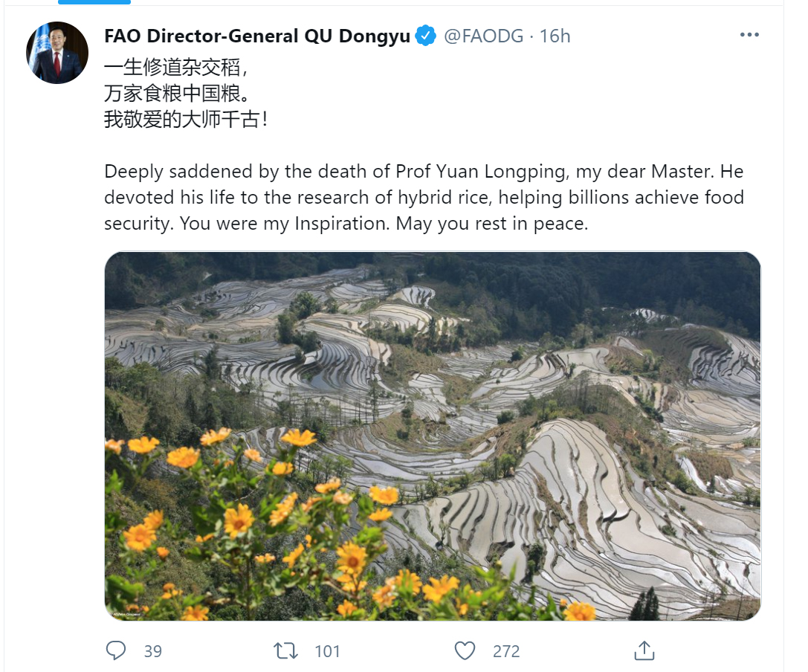
Task: Open the tweet's more options ellipsis menu
Action: tap(750, 36)
